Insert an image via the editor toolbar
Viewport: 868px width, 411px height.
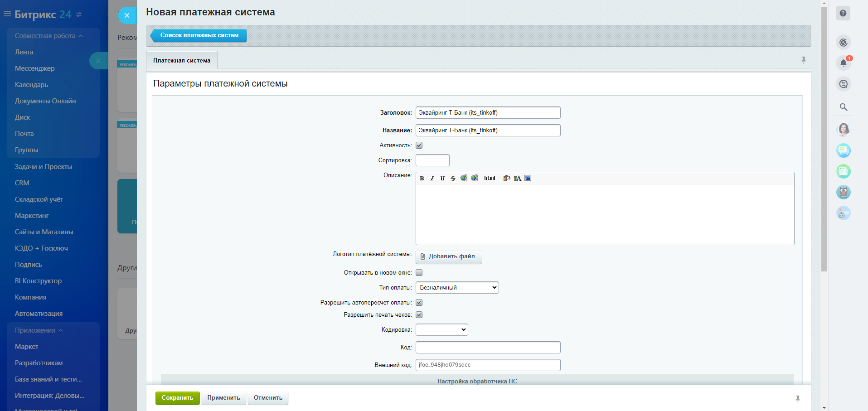point(528,178)
